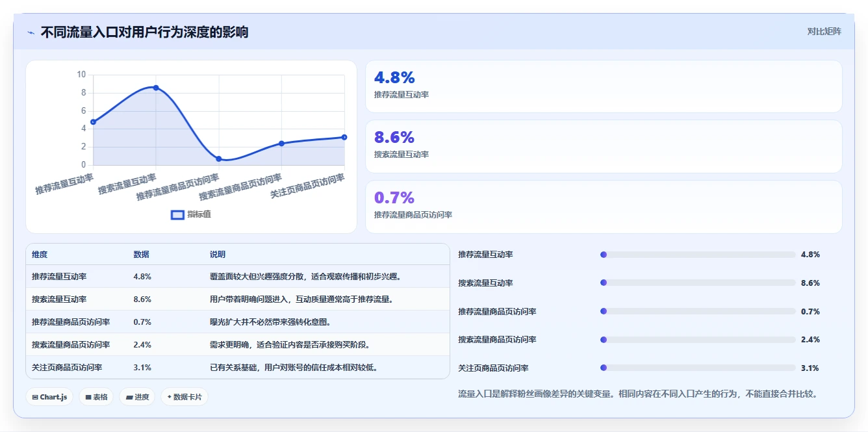The width and height of the screenshot is (868, 432).
Task: Click the description starting 已有关系基础
Action: tap(294, 368)
